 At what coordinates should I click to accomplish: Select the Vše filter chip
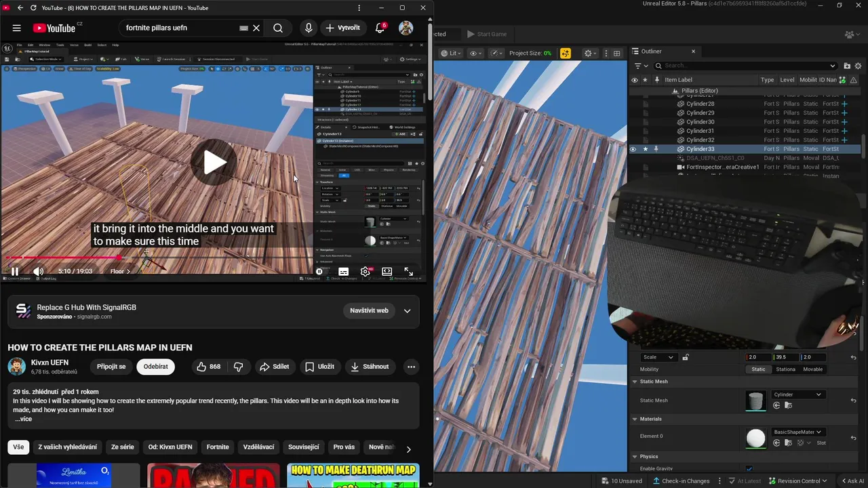pos(18,447)
